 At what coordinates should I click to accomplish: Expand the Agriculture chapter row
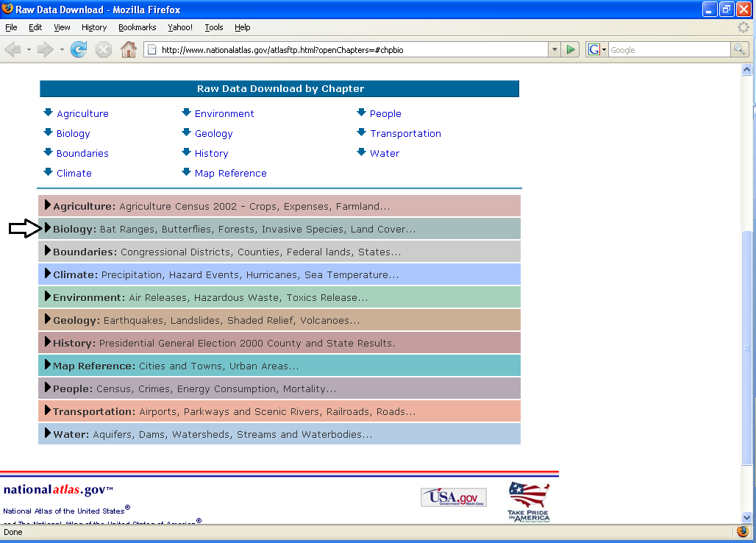(279, 206)
